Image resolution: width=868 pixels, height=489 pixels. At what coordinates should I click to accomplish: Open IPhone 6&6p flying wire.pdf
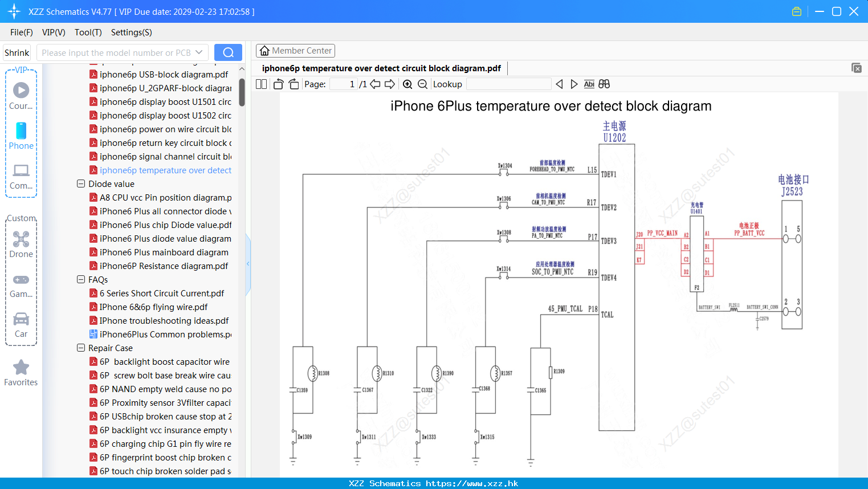tap(149, 307)
